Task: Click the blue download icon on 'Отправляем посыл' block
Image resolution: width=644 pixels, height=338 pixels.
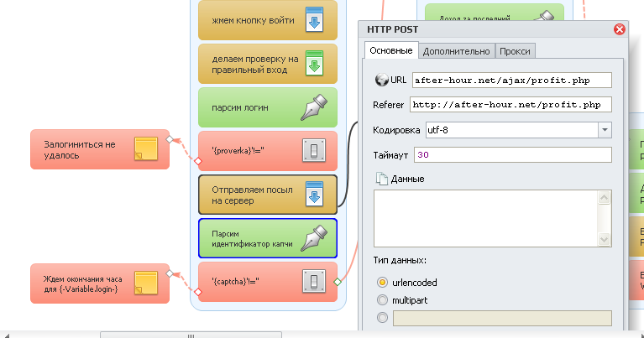Action: click(314, 194)
